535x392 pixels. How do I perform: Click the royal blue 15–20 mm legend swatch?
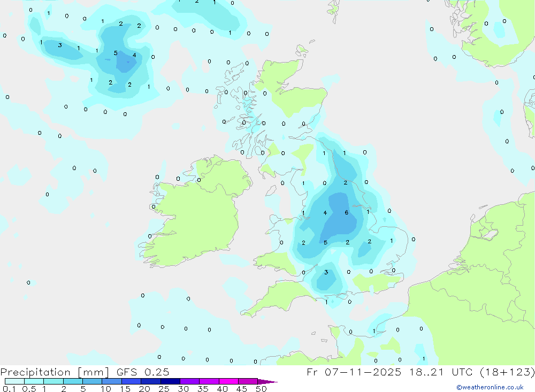132,381
